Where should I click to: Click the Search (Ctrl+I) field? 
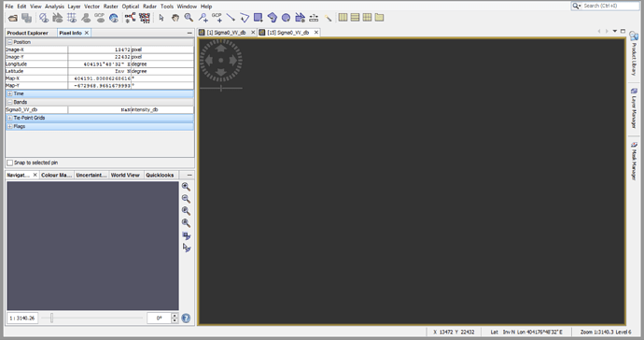pyautogui.click(x=606, y=6)
